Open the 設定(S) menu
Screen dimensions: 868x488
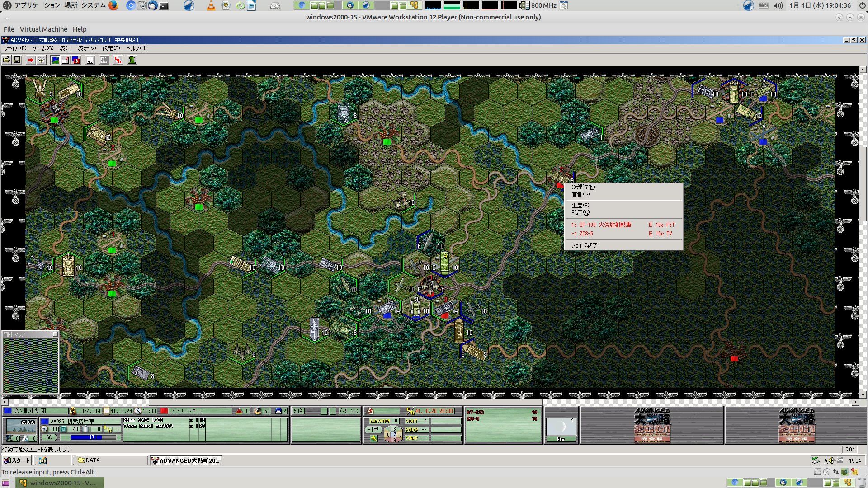pos(111,48)
